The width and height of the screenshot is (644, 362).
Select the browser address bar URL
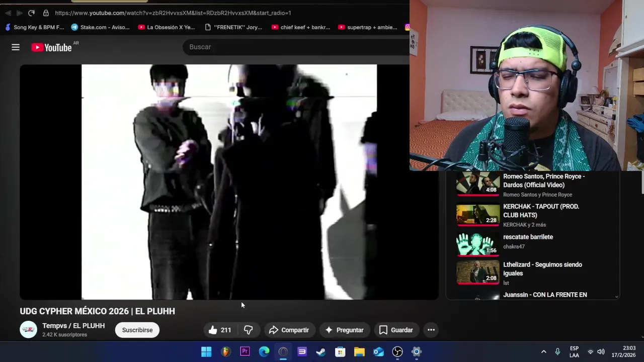click(x=173, y=13)
